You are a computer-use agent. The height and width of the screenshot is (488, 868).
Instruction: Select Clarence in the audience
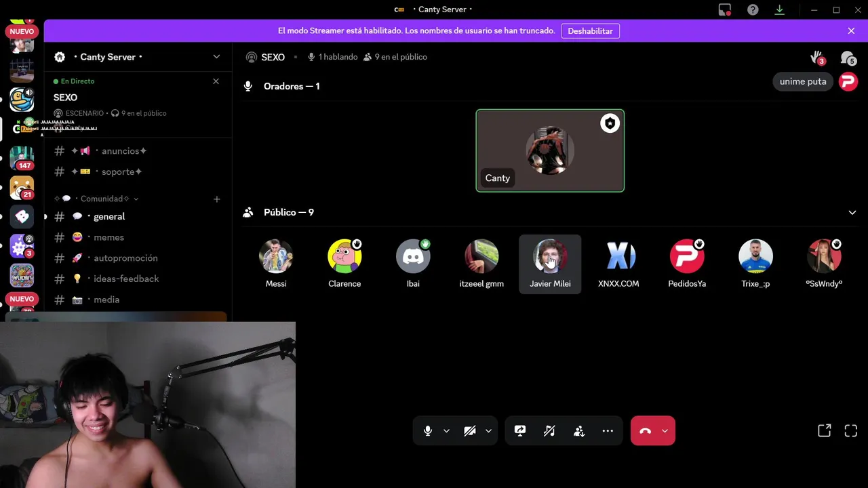(344, 264)
